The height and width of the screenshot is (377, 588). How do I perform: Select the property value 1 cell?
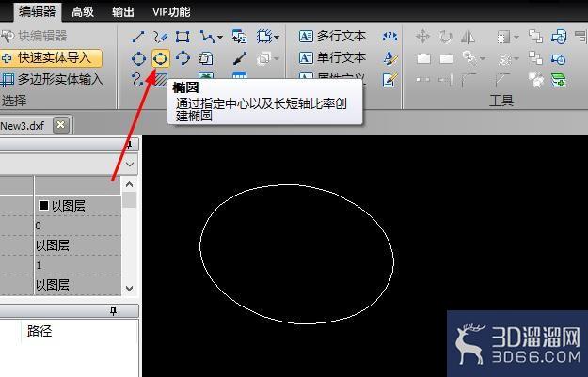78,265
